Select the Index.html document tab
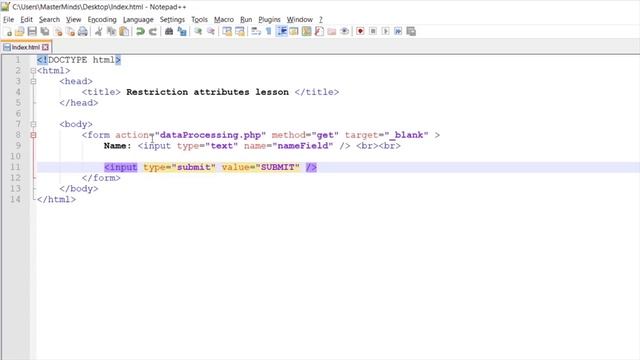Image resolution: width=640 pixels, height=360 pixels. (x=25, y=47)
